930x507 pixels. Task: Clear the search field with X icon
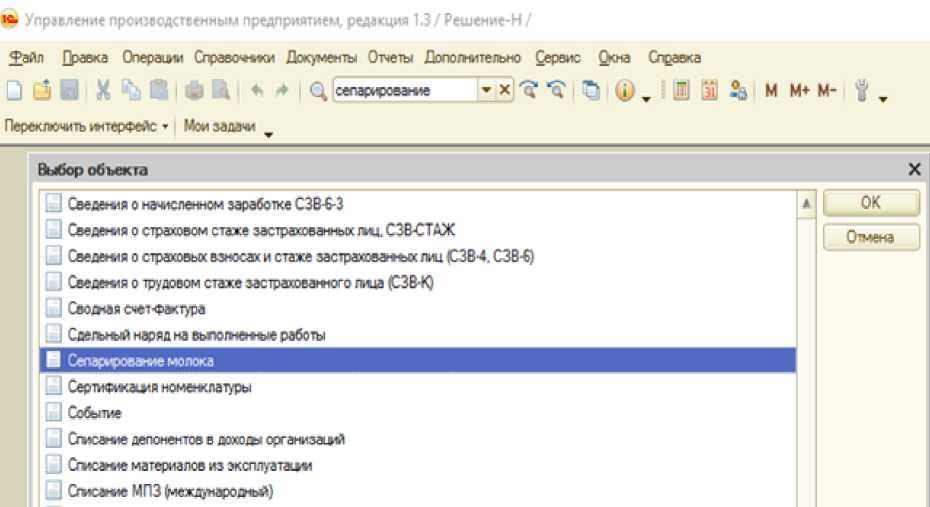505,90
